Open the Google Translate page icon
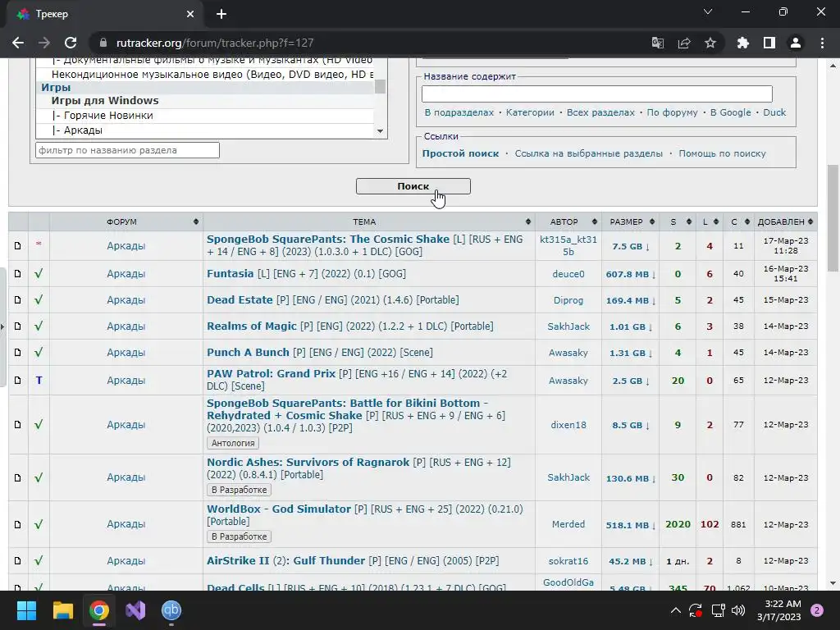This screenshot has height=630, width=840. tap(657, 43)
